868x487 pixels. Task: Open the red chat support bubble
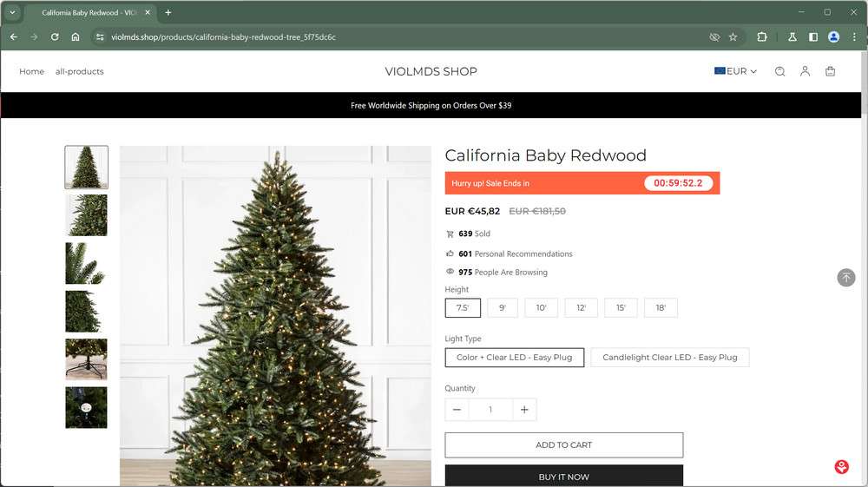[x=841, y=467]
